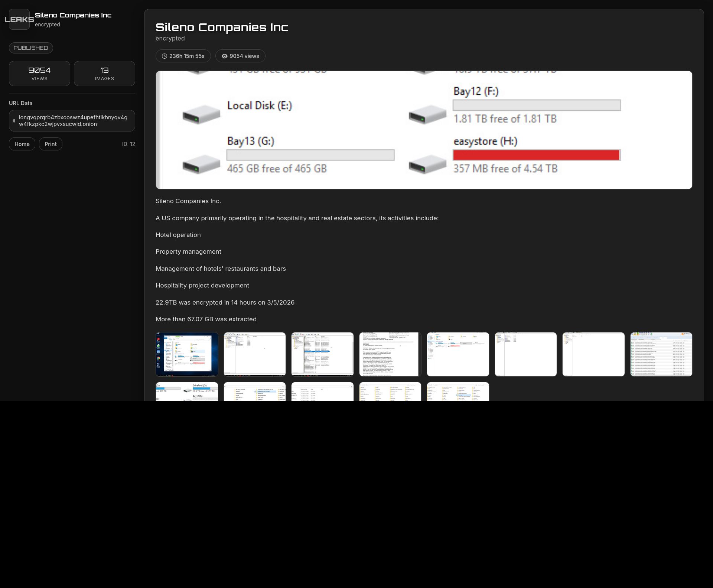
Task: Click the status dot in URL Data box
Action: coord(14,121)
